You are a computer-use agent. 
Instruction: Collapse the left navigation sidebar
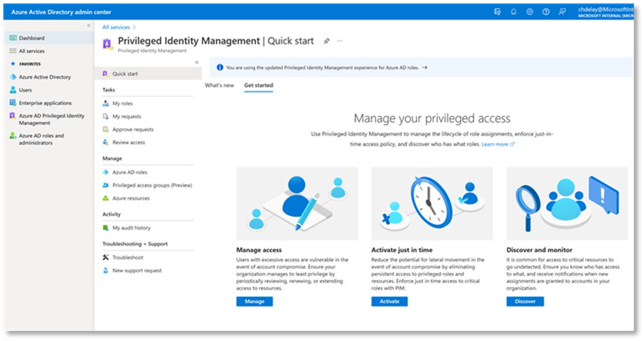pos(89,26)
